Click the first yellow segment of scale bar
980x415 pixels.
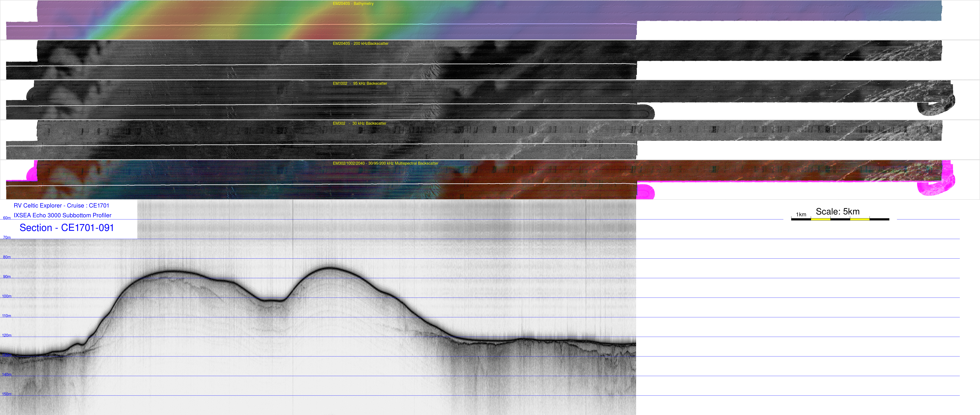click(x=820, y=219)
